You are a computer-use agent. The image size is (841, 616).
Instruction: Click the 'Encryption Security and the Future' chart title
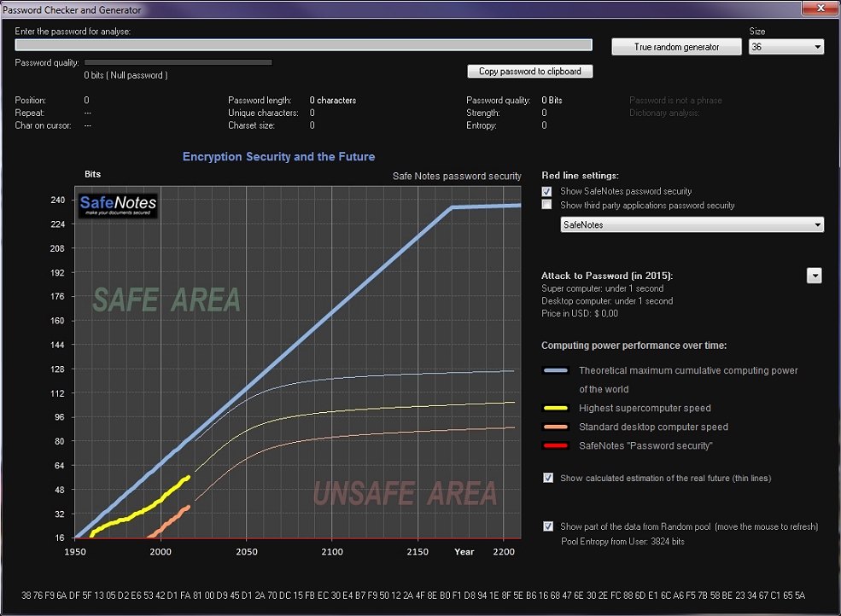click(x=278, y=156)
